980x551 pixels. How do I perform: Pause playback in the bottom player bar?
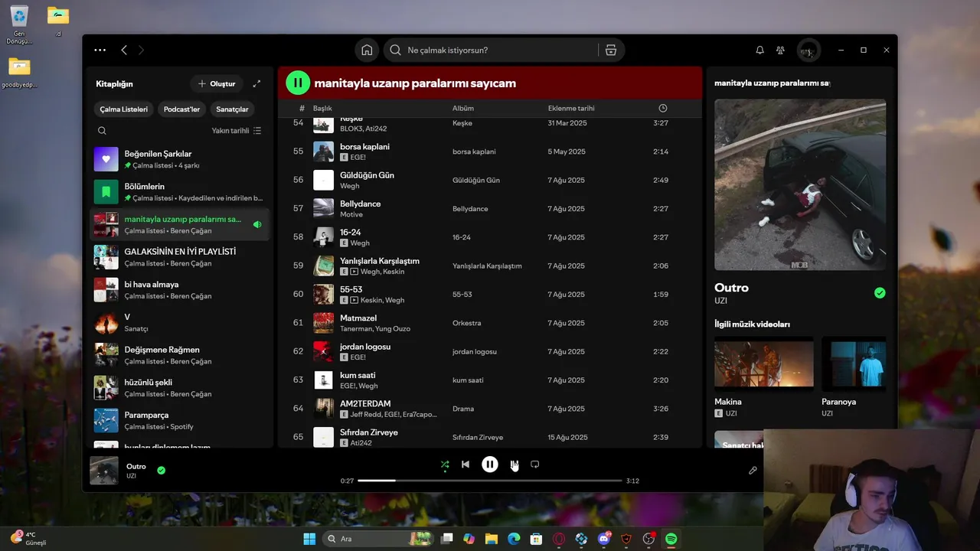coord(490,465)
